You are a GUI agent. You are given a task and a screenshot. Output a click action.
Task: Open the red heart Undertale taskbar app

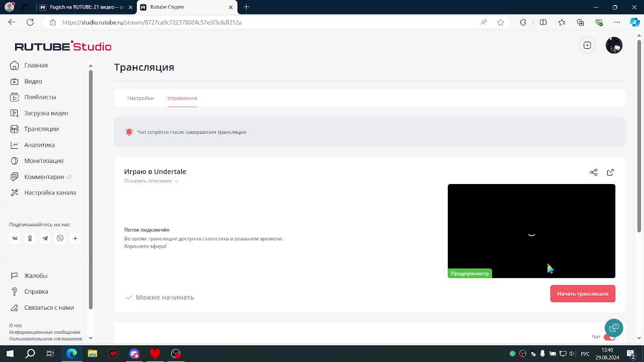tap(154, 353)
